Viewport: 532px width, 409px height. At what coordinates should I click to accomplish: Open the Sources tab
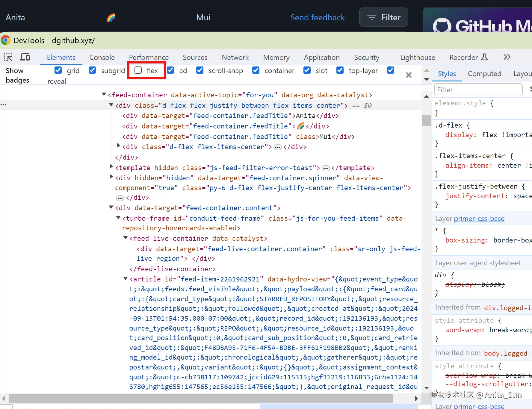pyautogui.click(x=195, y=57)
